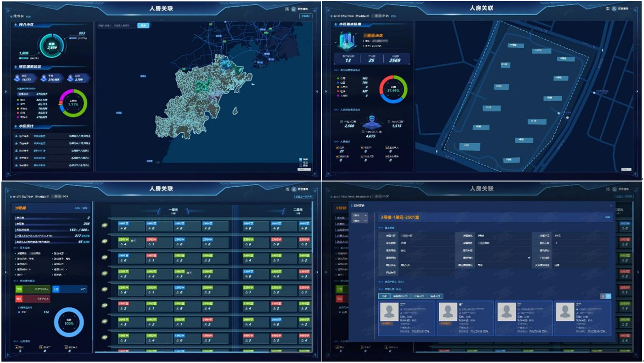The image size is (644, 363).
Task: Click the user avatar icon in community map header
Action: pyautogui.click(x=614, y=9)
